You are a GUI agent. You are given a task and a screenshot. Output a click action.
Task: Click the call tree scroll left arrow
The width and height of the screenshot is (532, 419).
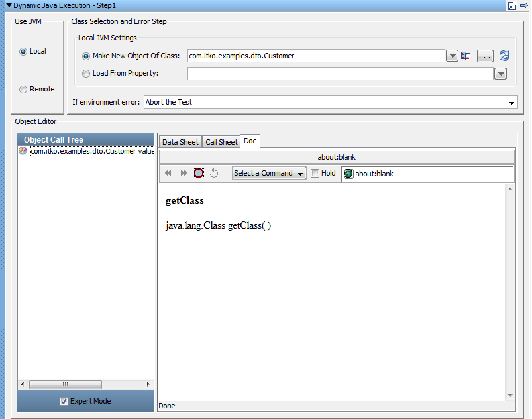point(23,384)
